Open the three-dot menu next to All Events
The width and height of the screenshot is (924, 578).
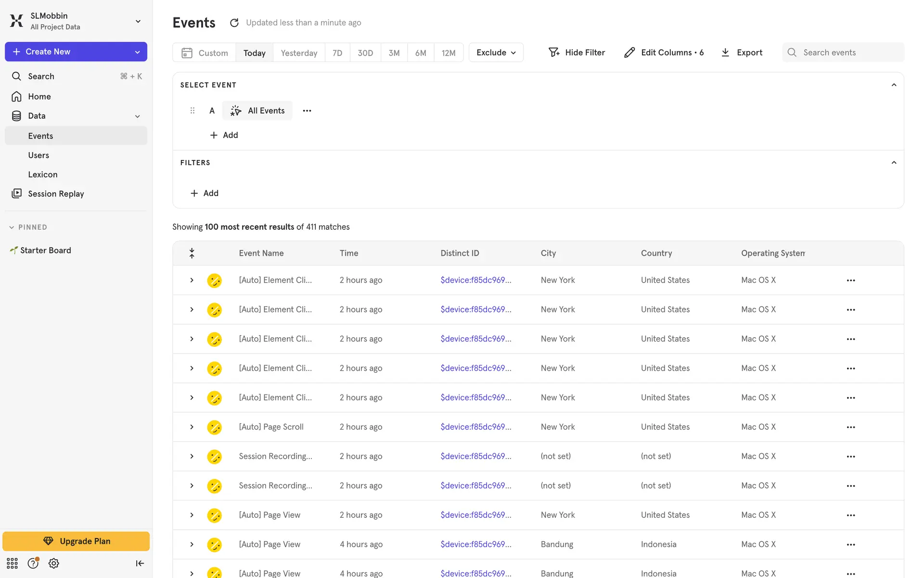coord(307,111)
